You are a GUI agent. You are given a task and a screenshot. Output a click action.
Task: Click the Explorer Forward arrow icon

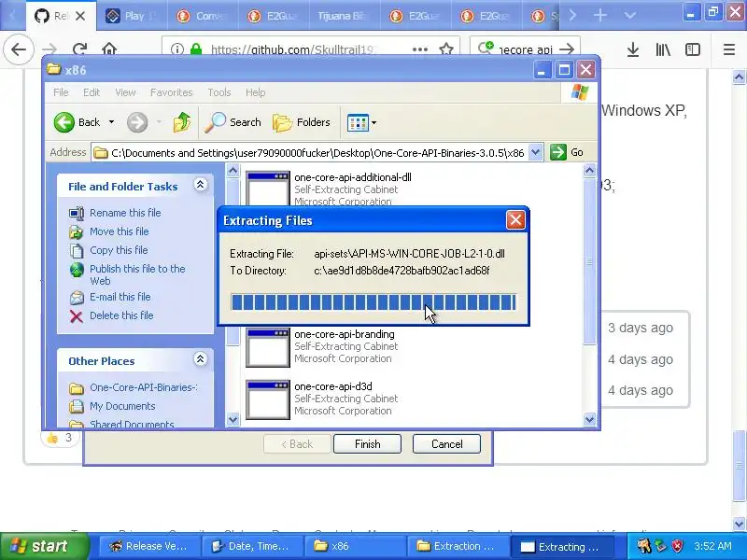pyautogui.click(x=137, y=122)
